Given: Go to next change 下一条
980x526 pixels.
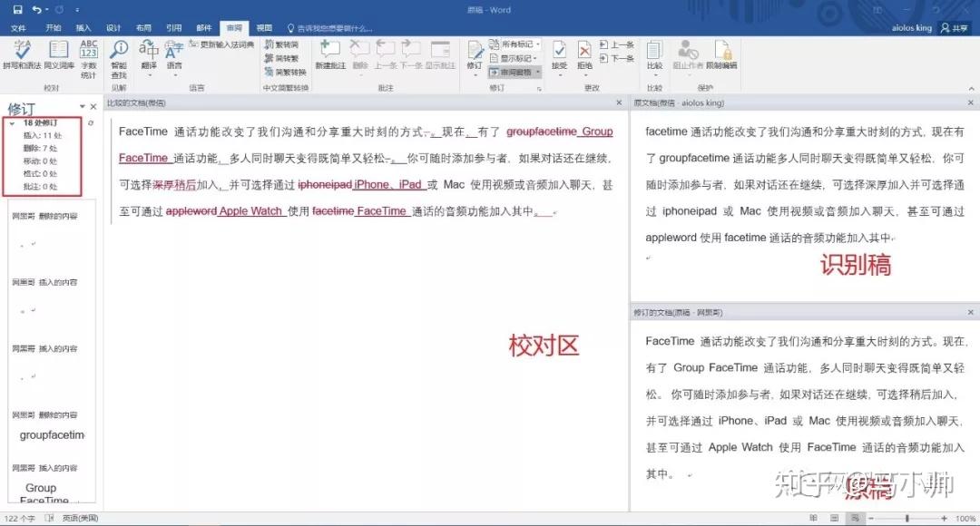Looking at the screenshot, I should click(x=617, y=58).
